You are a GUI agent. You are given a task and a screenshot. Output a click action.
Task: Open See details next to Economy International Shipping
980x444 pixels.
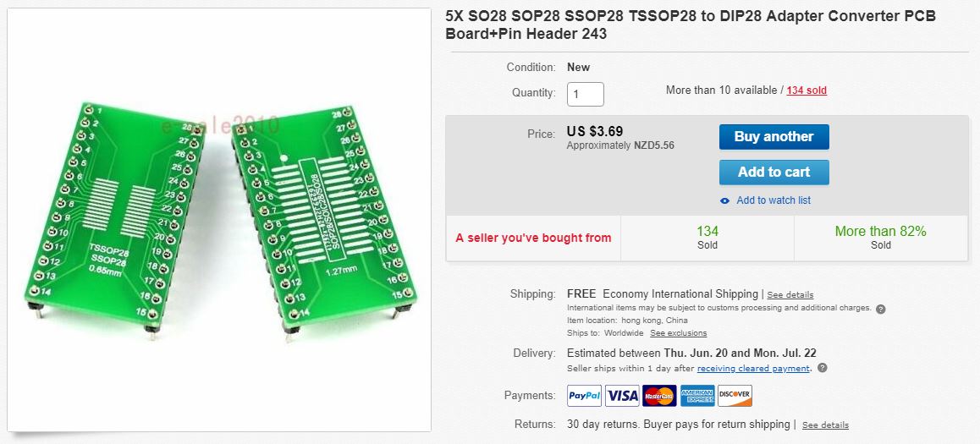click(x=790, y=295)
